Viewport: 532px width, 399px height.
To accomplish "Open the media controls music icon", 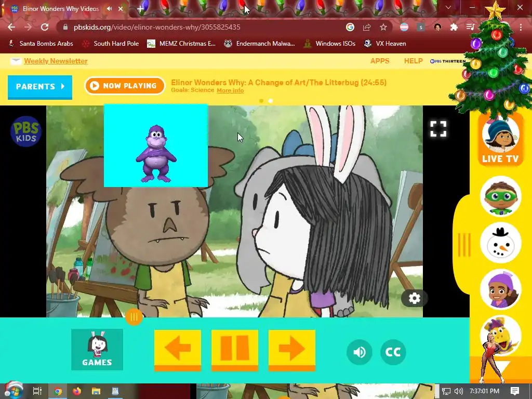I will coord(470,27).
